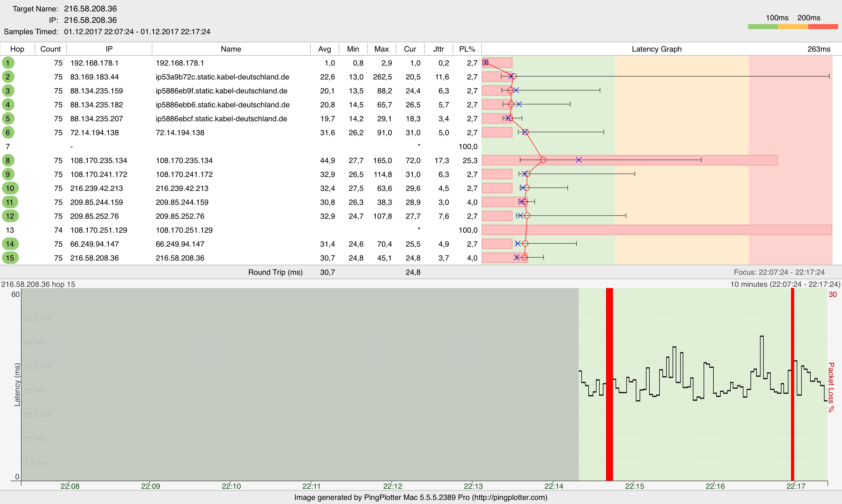842x504 pixels.
Task: Click the 216.58.208.36 hop 15 graph title
Action: tap(38, 284)
